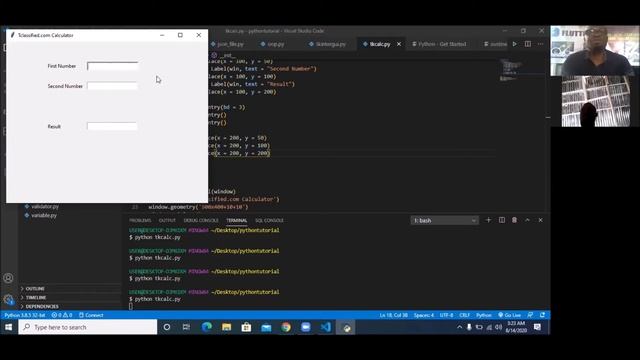Open editor More Actions ellipsis menu
The height and width of the screenshot is (360, 640).
[540, 44]
